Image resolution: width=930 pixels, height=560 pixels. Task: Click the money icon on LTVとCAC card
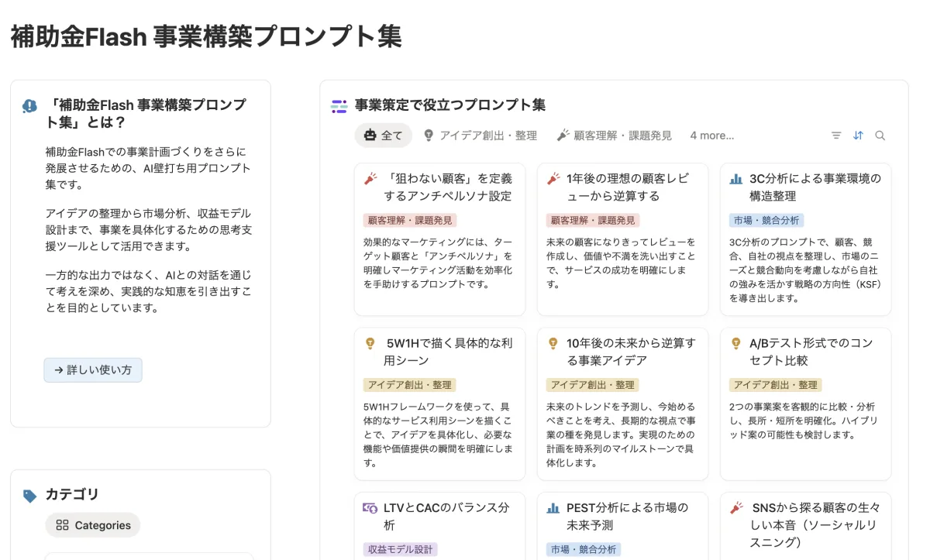(x=370, y=508)
